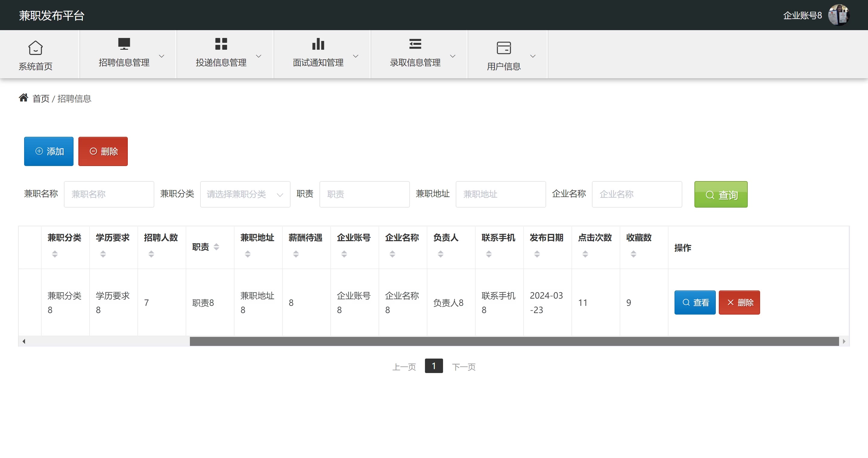Click 删除 button in table row
This screenshot has width=868, height=458.
pyautogui.click(x=739, y=303)
